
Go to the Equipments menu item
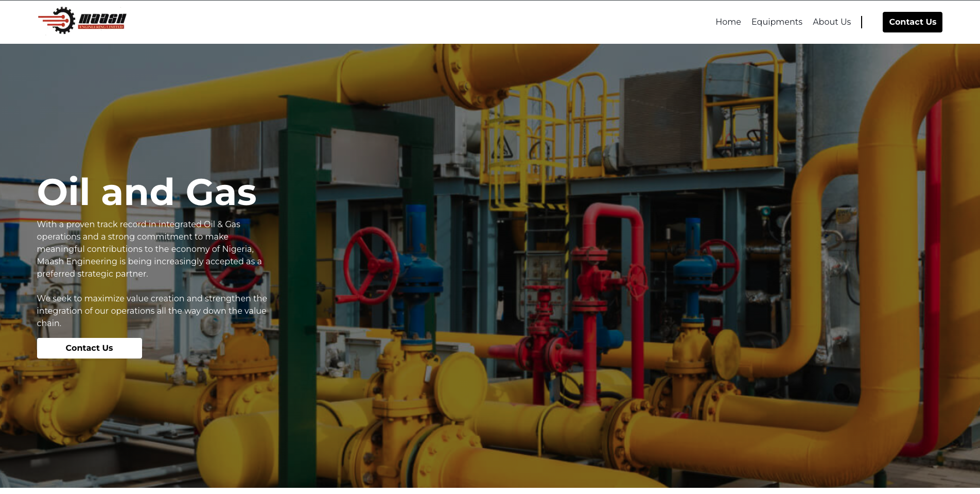[777, 22]
